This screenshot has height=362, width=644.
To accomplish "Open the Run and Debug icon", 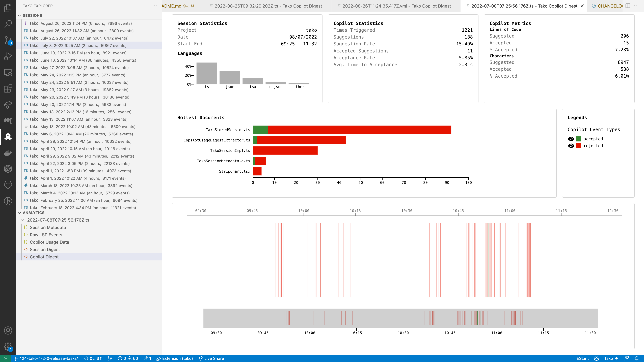I will point(8,56).
